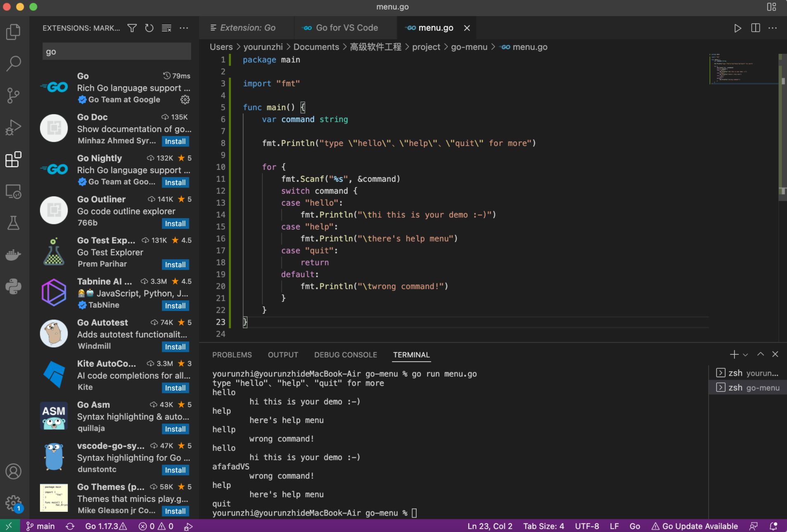Click Go Update Available notice
The width and height of the screenshot is (787, 532).
click(x=695, y=526)
